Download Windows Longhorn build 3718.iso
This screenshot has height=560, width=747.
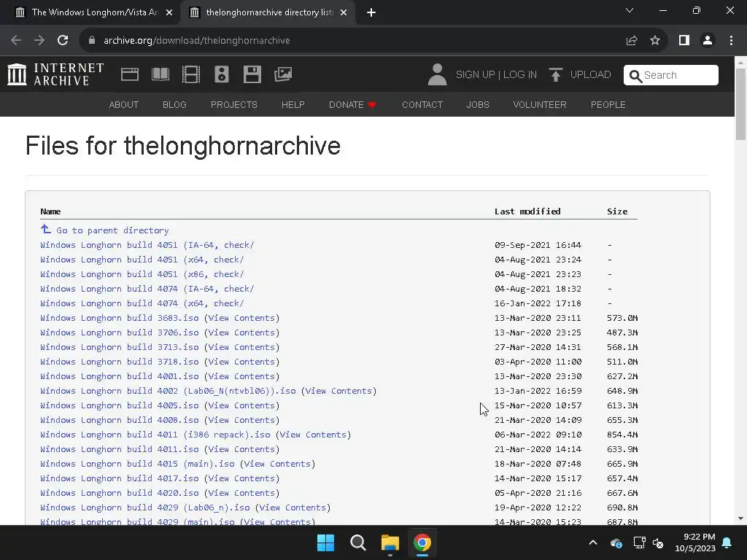pyautogui.click(x=120, y=362)
